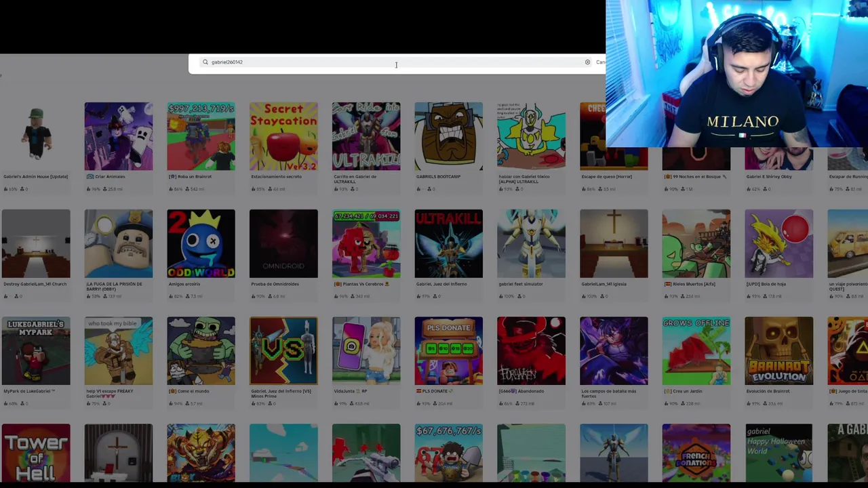Image resolution: width=868 pixels, height=488 pixels.
Task: Open hablar con Gabriel tóxico thumbnail
Action: [x=531, y=136]
